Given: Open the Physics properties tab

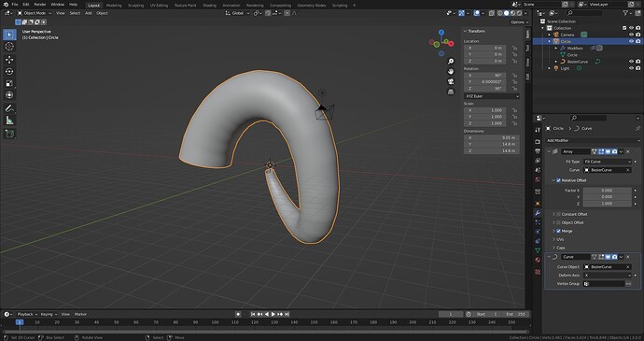Looking at the screenshot, I should [x=538, y=232].
